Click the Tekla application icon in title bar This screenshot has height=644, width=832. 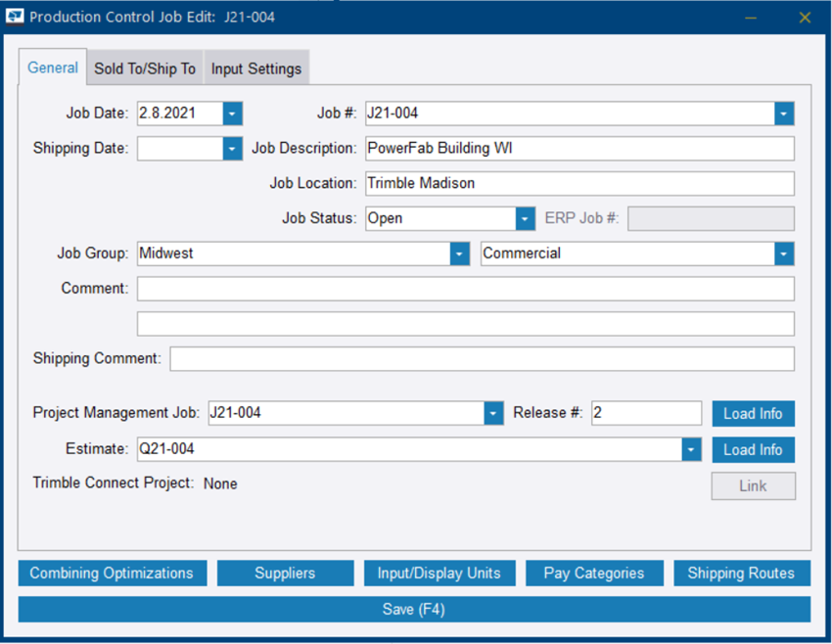tap(15, 17)
